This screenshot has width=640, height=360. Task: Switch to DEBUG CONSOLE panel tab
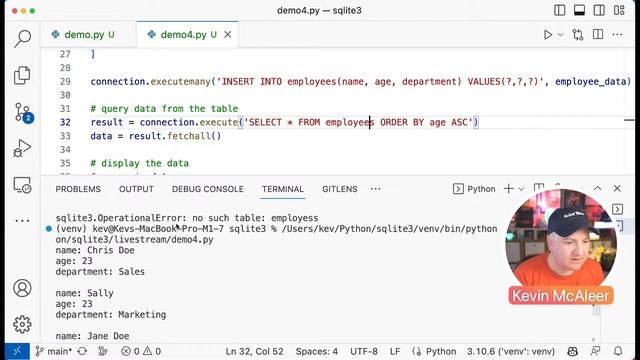coord(208,189)
